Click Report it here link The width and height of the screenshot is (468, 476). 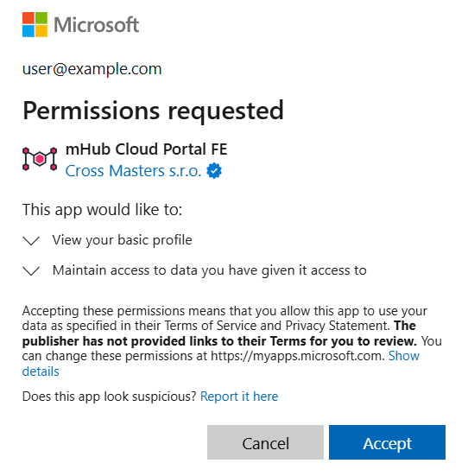click(239, 397)
